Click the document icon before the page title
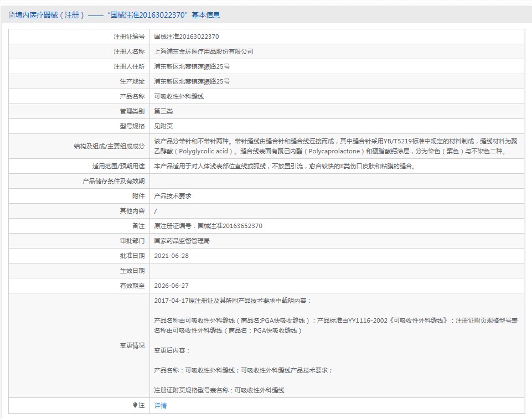The width and height of the screenshot is (532, 419). [11, 15]
